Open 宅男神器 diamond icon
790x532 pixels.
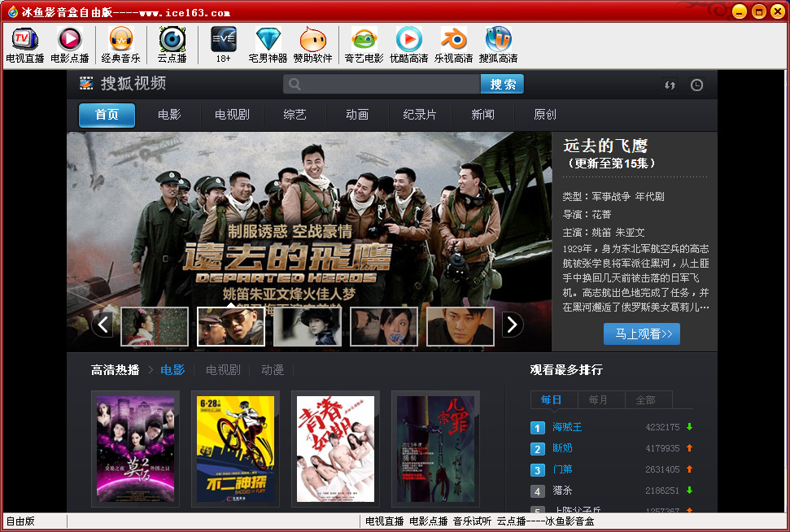click(268, 45)
